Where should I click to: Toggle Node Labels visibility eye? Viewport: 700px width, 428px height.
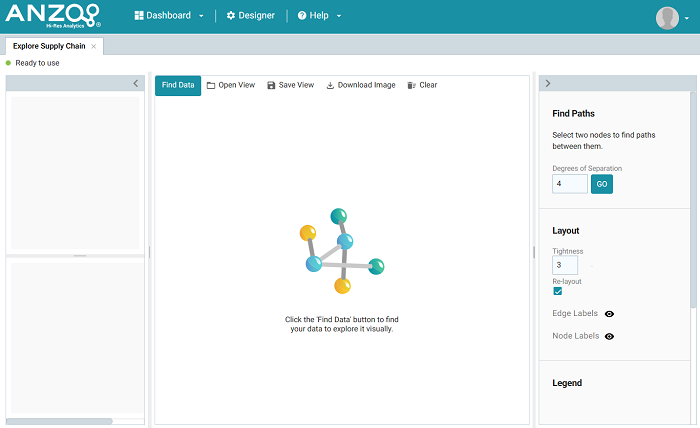(x=609, y=336)
